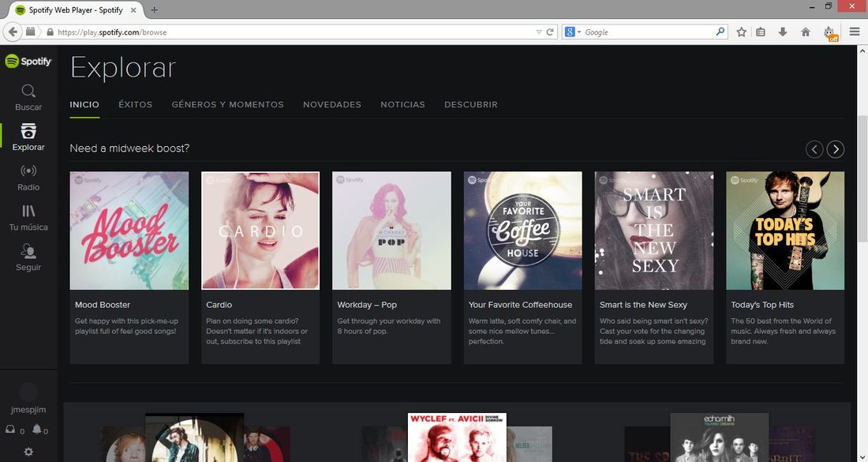Click the Spotify logo in sidebar

click(x=28, y=61)
